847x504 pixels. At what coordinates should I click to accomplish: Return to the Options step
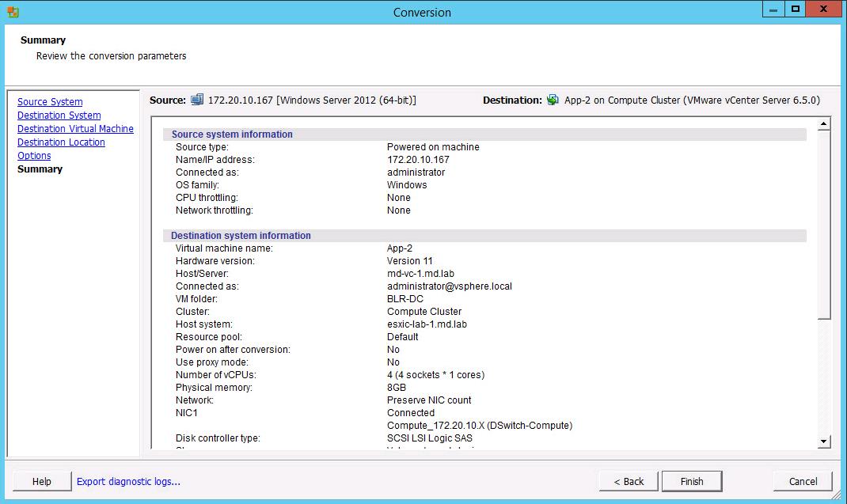tap(34, 156)
